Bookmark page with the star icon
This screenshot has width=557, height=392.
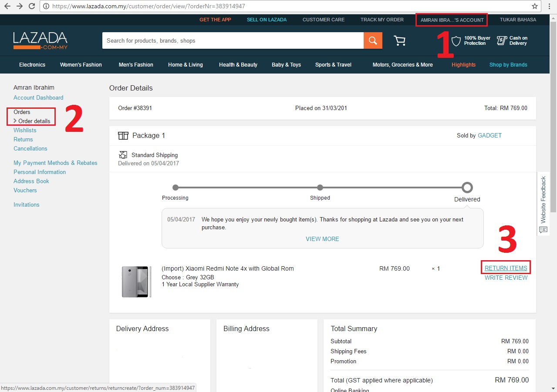point(534,6)
